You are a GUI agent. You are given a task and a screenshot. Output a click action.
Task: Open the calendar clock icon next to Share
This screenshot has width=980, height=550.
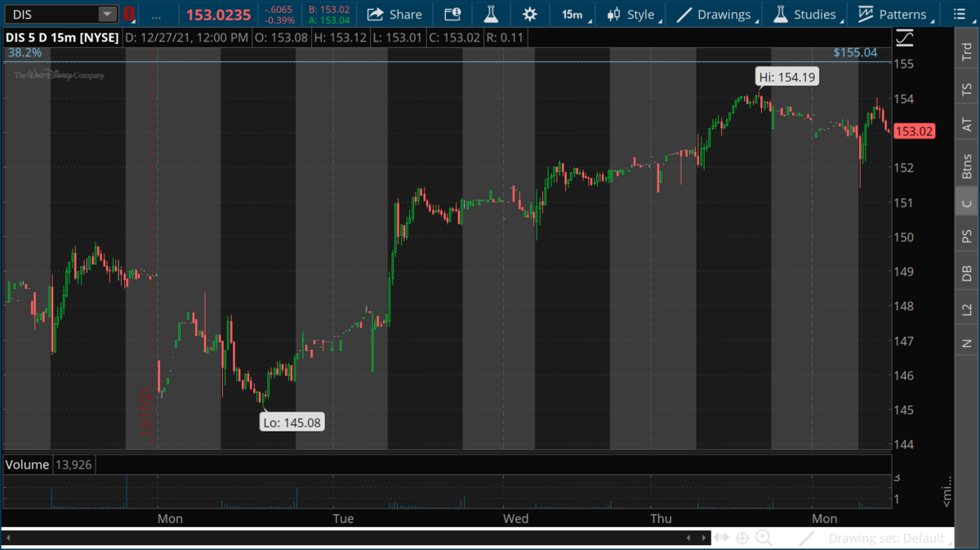coord(452,14)
